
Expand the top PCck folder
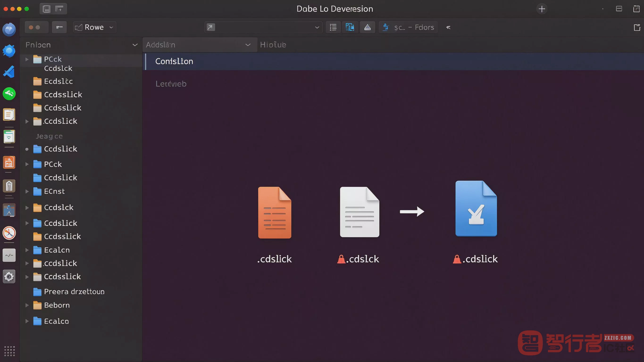[27, 59]
